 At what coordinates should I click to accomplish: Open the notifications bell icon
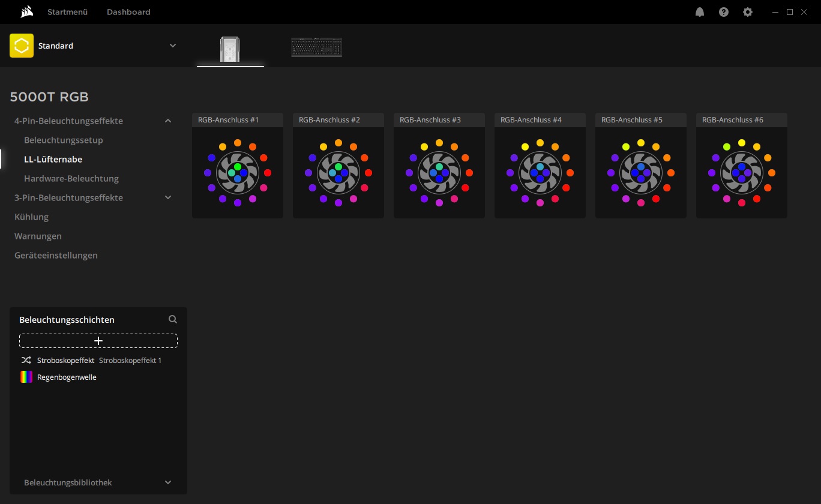pyautogui.click(x=700, y=12)
